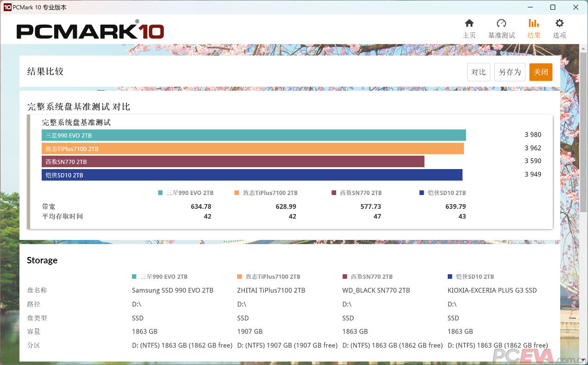Click capacity value 1907 GB

[250, 332]
